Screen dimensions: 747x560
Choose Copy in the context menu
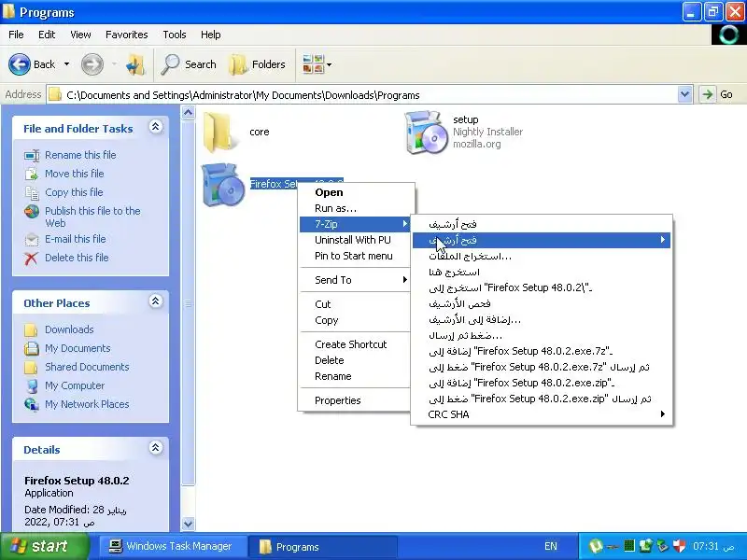(355, 320)
